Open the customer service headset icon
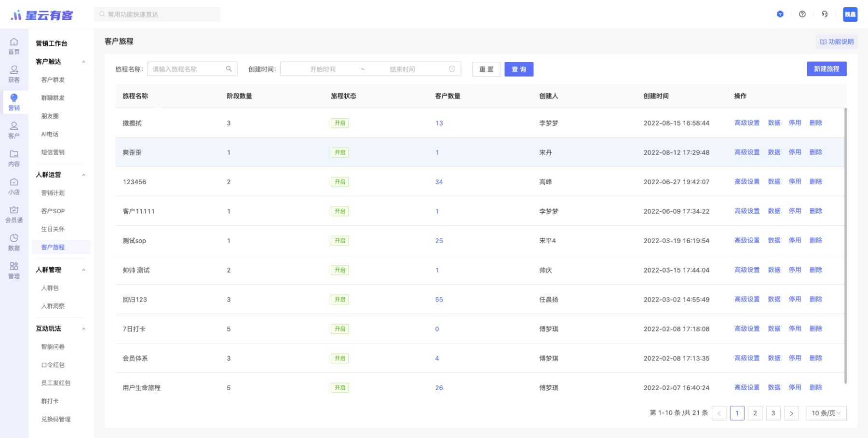This screenshot has width=868, height=438. pyautogui.click(x=825, y=14)
